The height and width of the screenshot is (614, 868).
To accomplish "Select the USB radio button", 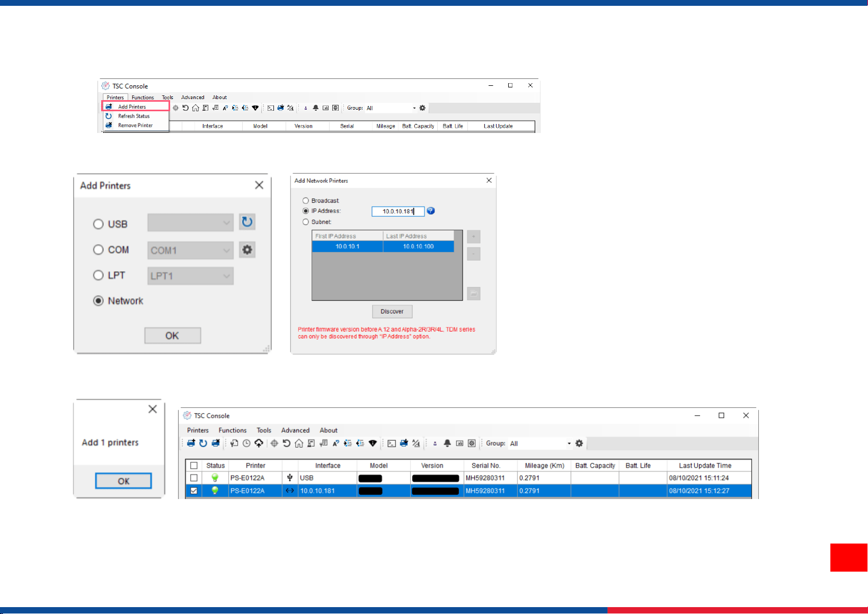I will tap(98, 224).
